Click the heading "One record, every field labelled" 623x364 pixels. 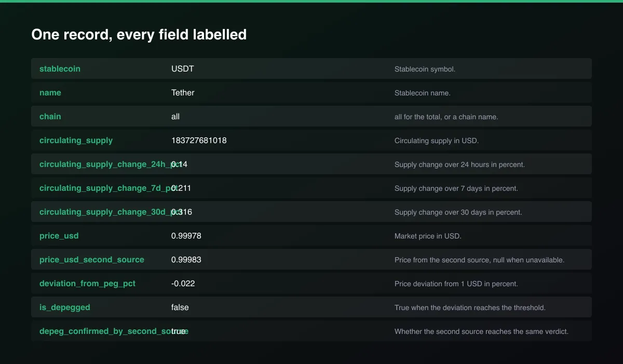tap(139, 35)
